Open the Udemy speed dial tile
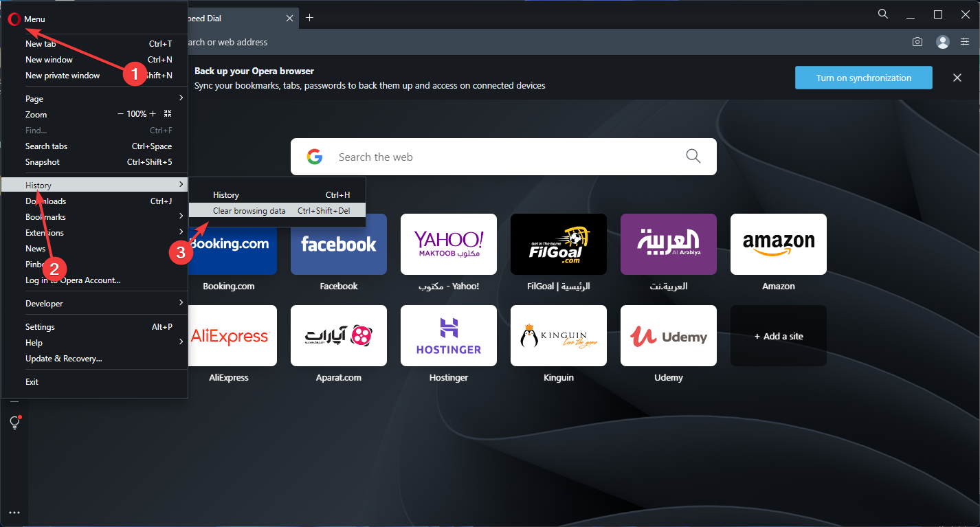Image resolution: width=980 pixels, height=527 pixels. coord(669,335)
